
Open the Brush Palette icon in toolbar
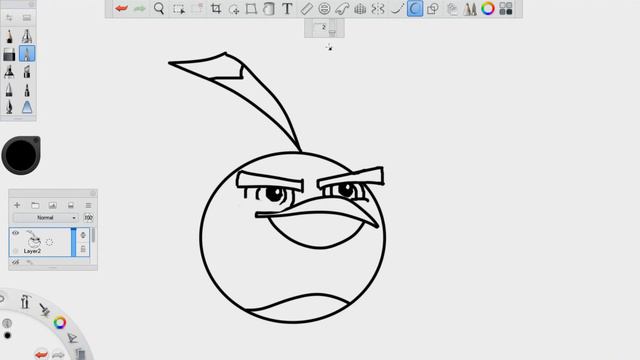coord(470,9)
